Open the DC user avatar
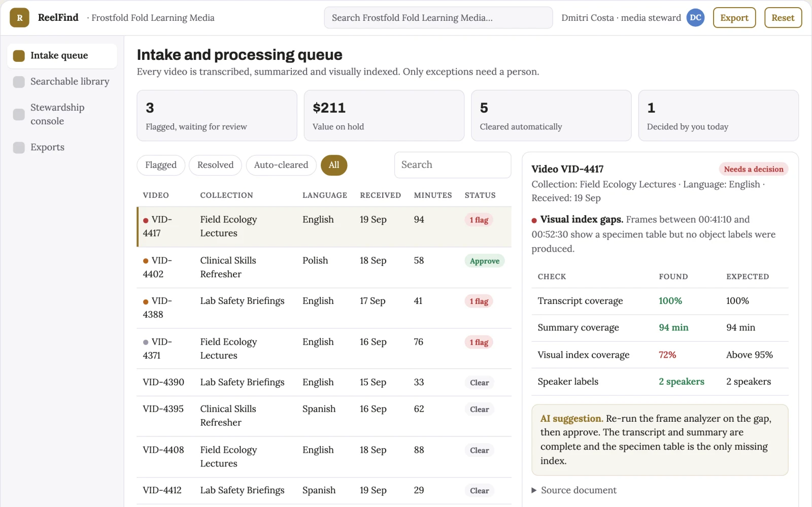This screenshot has height=507, width=812. [695, 18]
